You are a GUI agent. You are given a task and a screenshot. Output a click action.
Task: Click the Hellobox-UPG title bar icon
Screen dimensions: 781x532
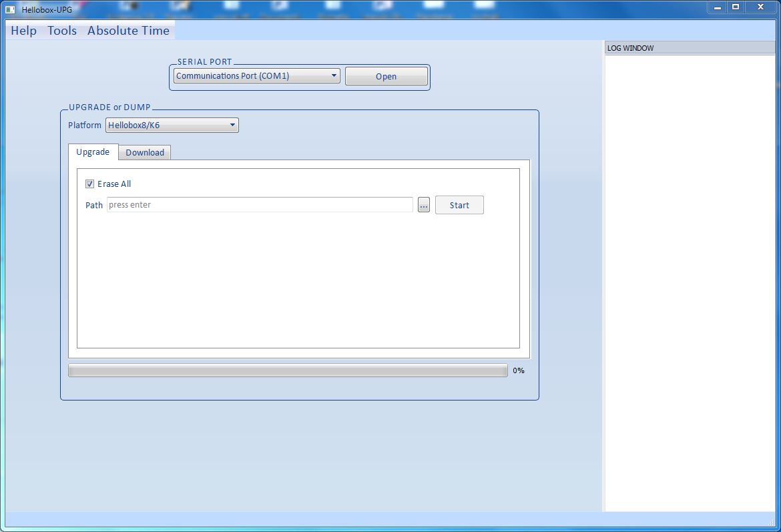pos(9,9)
